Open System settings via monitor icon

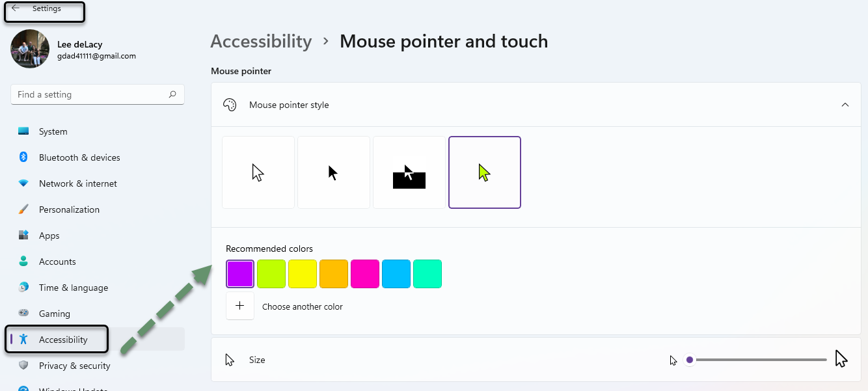coord(23,131)
